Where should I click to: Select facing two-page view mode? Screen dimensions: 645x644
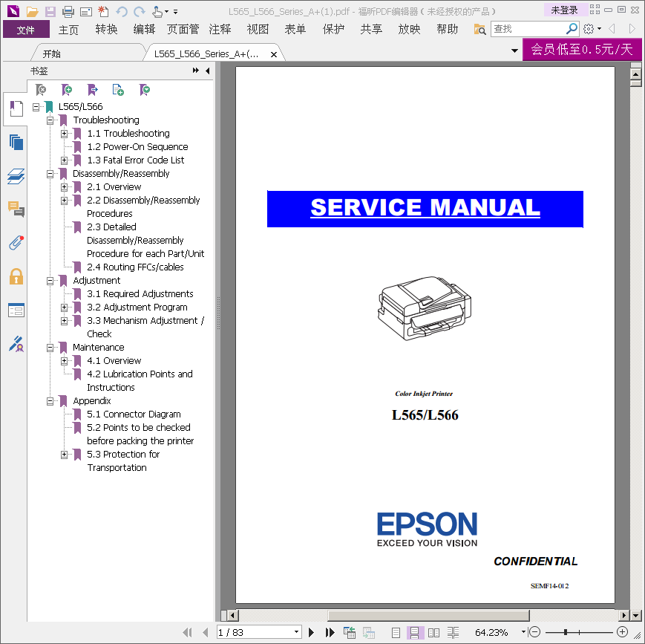[433, 632]
